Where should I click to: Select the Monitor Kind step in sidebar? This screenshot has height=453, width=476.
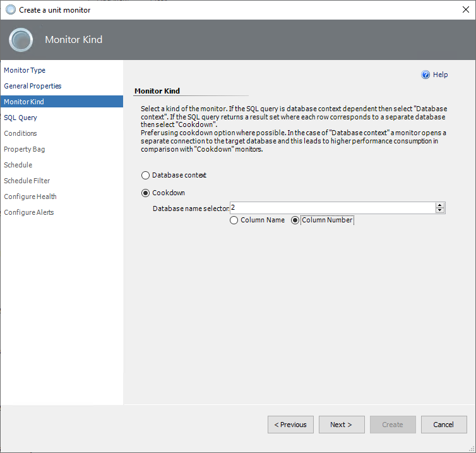pos(62,102)
